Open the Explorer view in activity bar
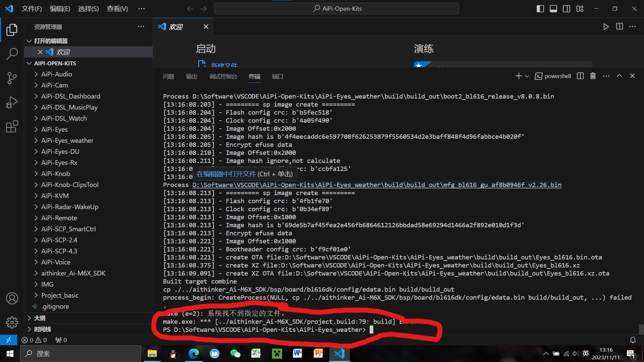This screenshot has height=362, width=644. tap(12, 29)
